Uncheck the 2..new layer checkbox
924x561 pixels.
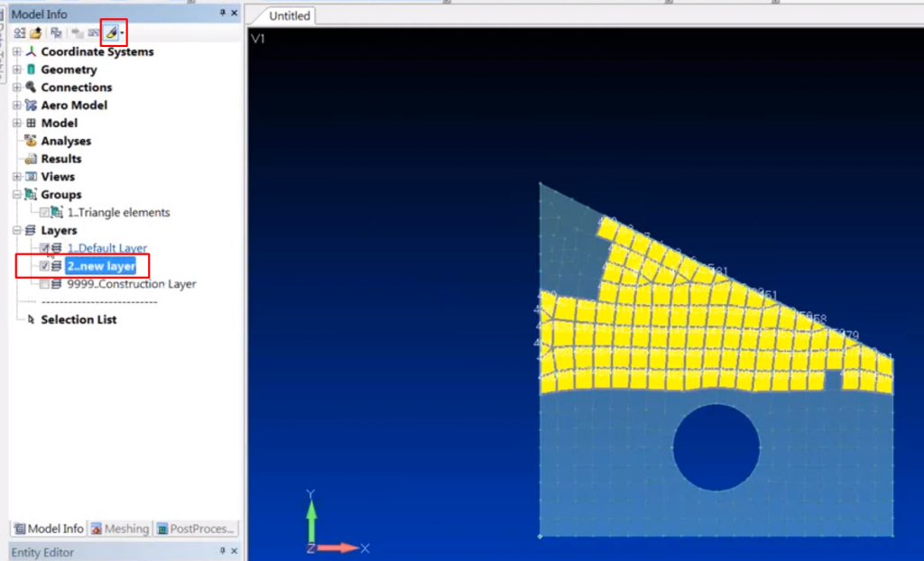coord(44,266)
